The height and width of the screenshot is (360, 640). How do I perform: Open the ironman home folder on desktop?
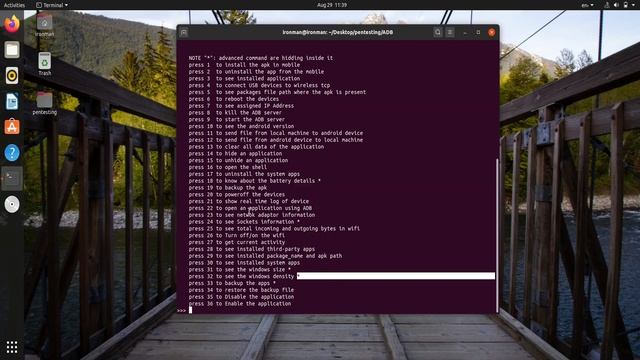[44, 25]
